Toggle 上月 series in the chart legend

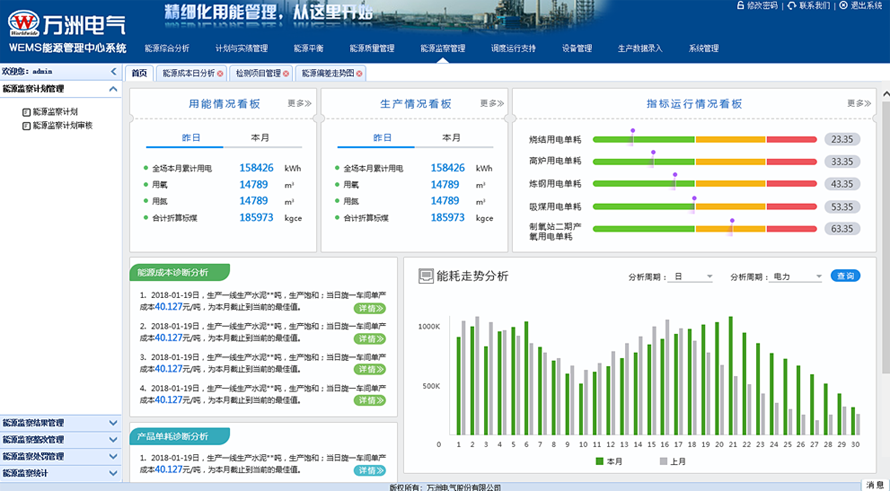[672, 461]
